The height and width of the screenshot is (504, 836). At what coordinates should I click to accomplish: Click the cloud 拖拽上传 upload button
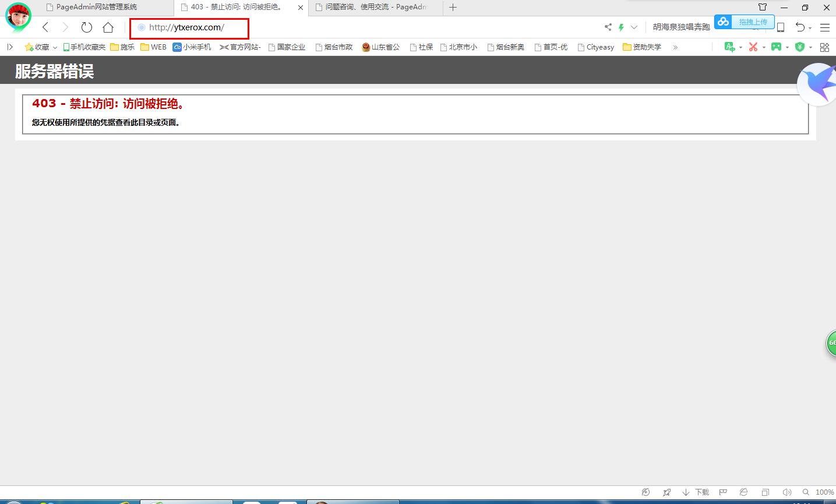tap(745, 22)
